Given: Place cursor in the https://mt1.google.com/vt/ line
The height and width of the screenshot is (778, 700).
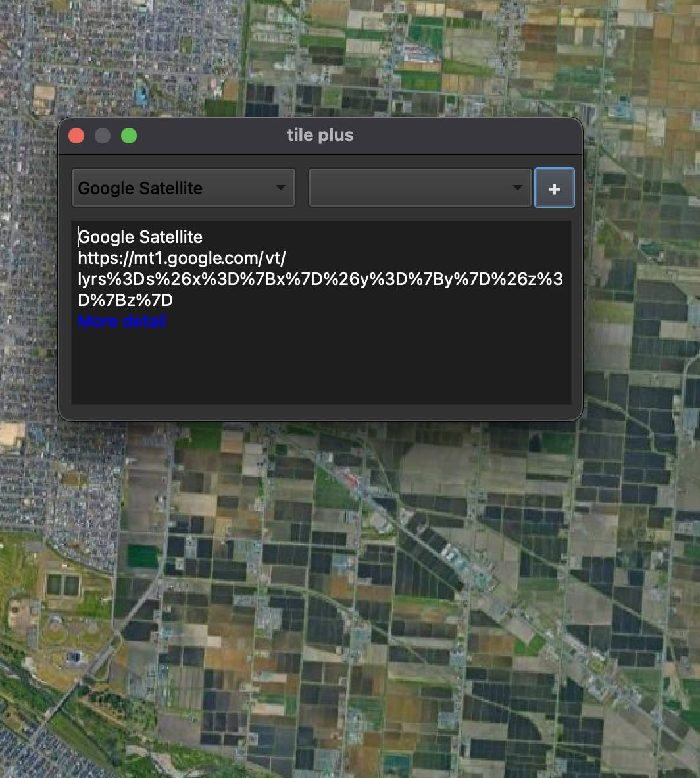Looking at the screenshot, I should (182, 258).
